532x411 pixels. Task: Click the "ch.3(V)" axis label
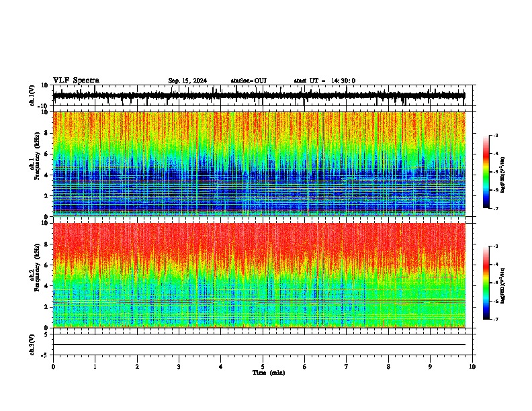tap(32, 345)
